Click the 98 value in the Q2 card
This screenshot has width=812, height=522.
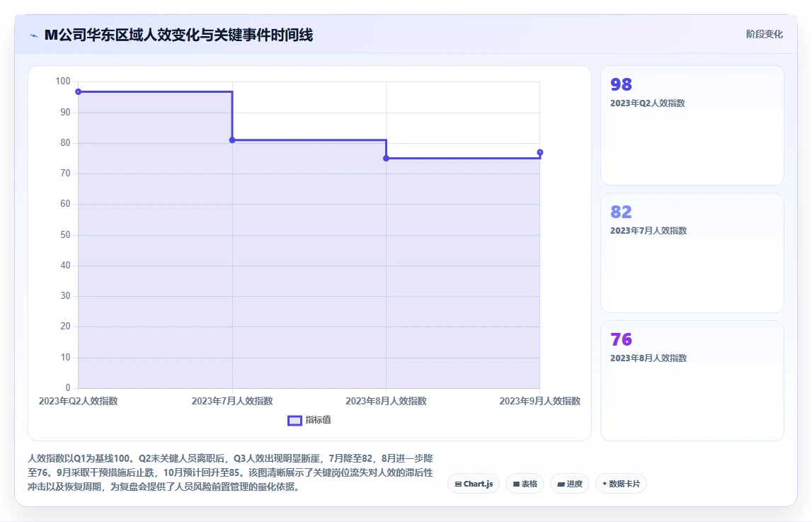621,84
